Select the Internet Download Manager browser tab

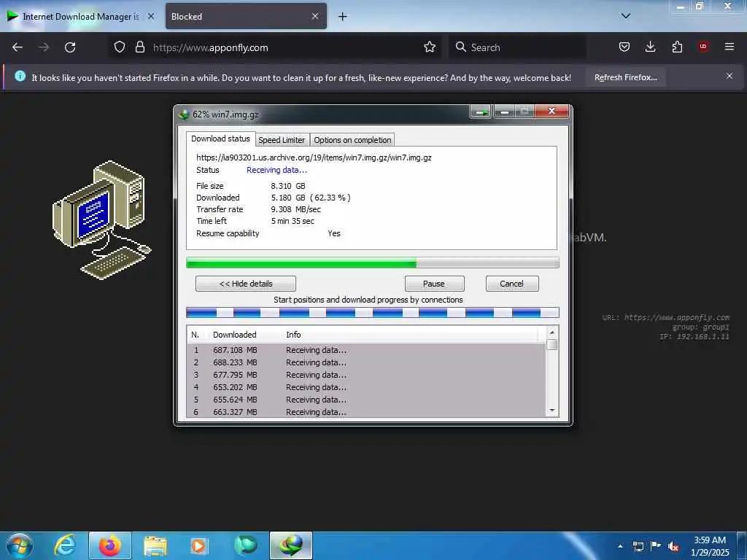tap(81, 16)
